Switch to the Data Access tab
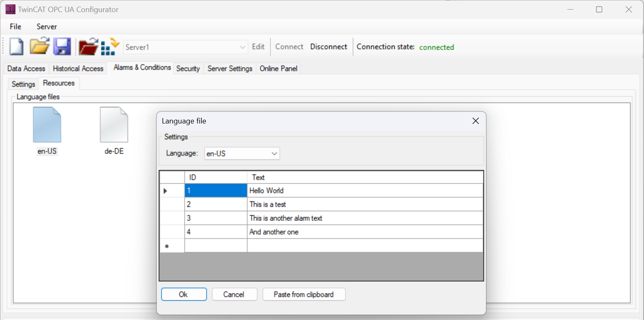 [x=26, y=68]
